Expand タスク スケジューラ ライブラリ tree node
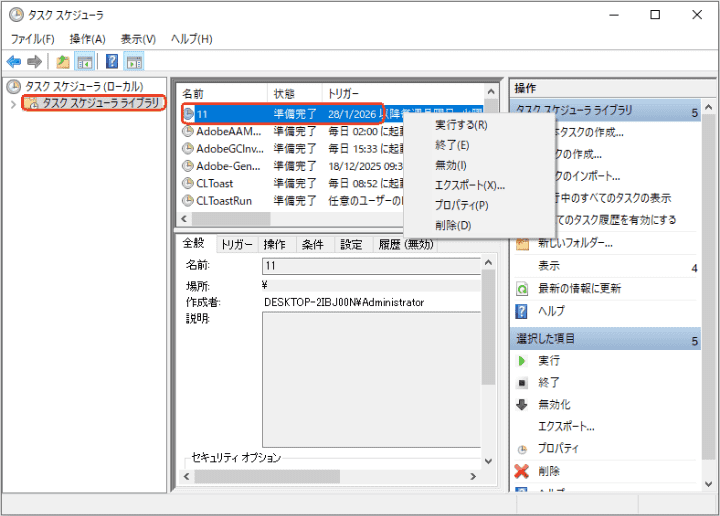 click(12, 104)
